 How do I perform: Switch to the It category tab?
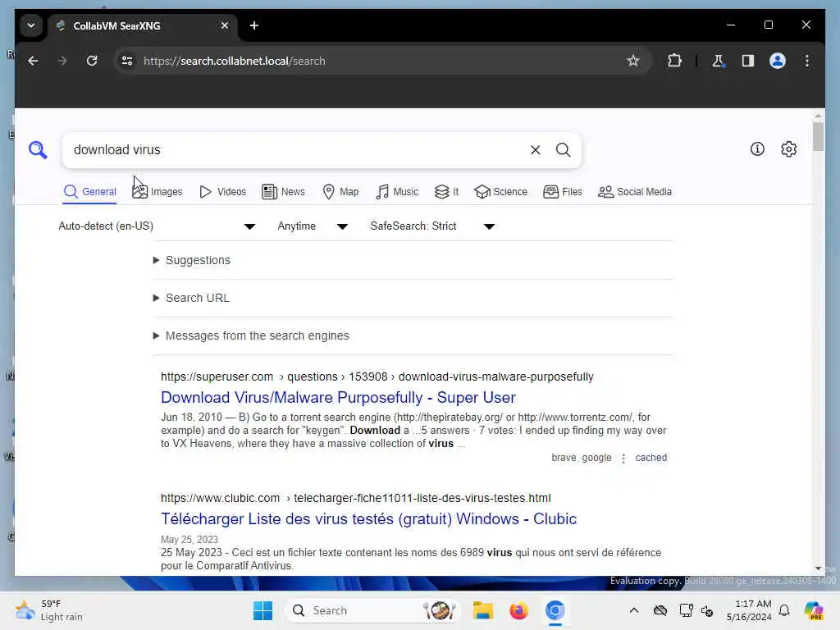(x=447, y=192)
